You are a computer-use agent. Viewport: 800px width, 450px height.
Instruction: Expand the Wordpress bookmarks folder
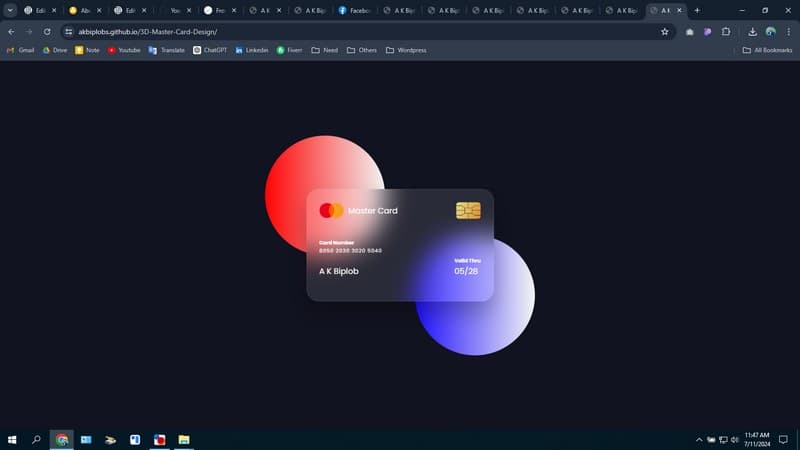pyautogui.click(x=406, y=50)
